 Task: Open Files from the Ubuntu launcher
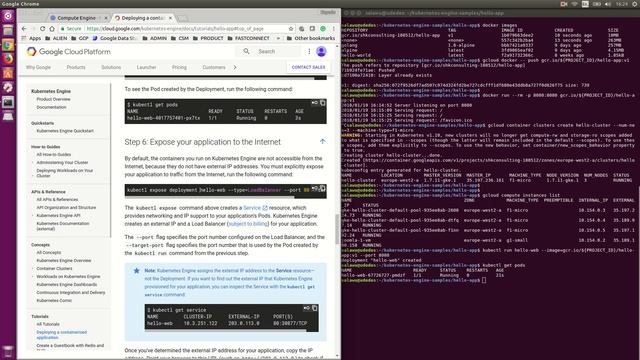(x=8, y=31)
